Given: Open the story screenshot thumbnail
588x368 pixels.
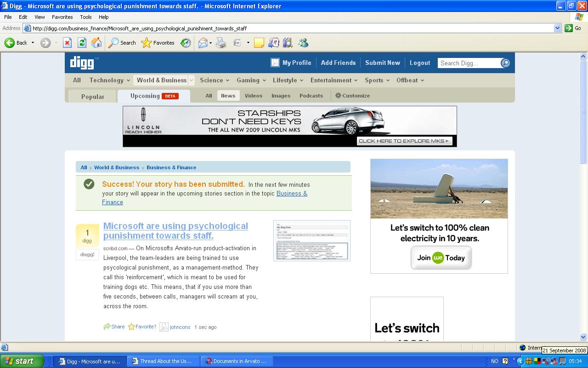Looking at the screenshot, I should pos(312,241).
